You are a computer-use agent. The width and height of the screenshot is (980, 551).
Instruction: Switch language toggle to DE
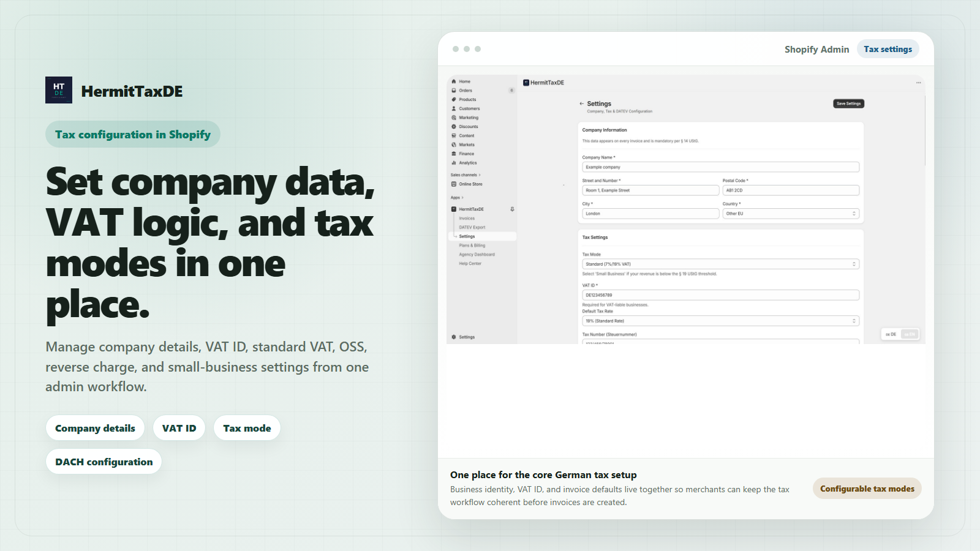[x=891, y=334]
